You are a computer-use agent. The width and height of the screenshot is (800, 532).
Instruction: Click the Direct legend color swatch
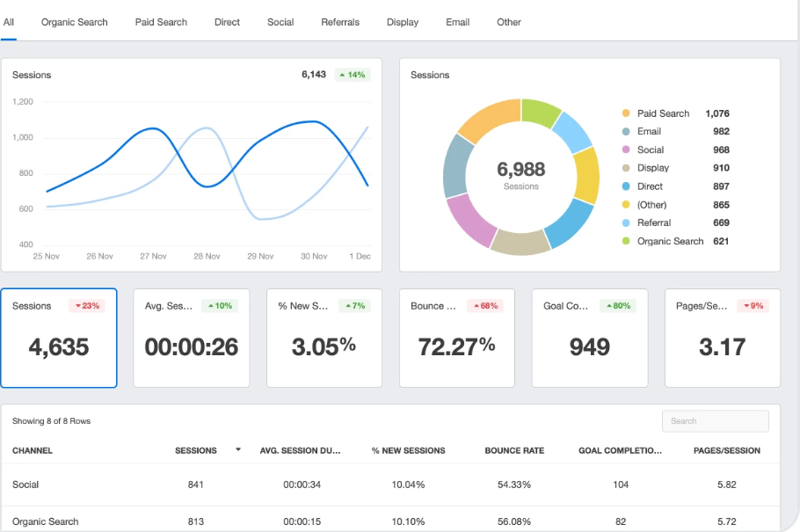(623, 186)
